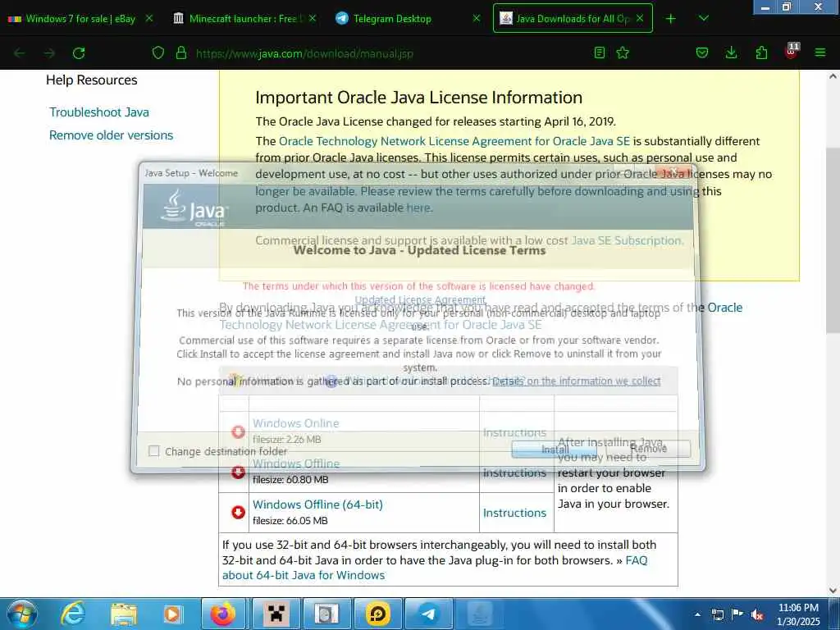Open the extensions puzzle icon
The image size is (840, 630).
point(761,53)
